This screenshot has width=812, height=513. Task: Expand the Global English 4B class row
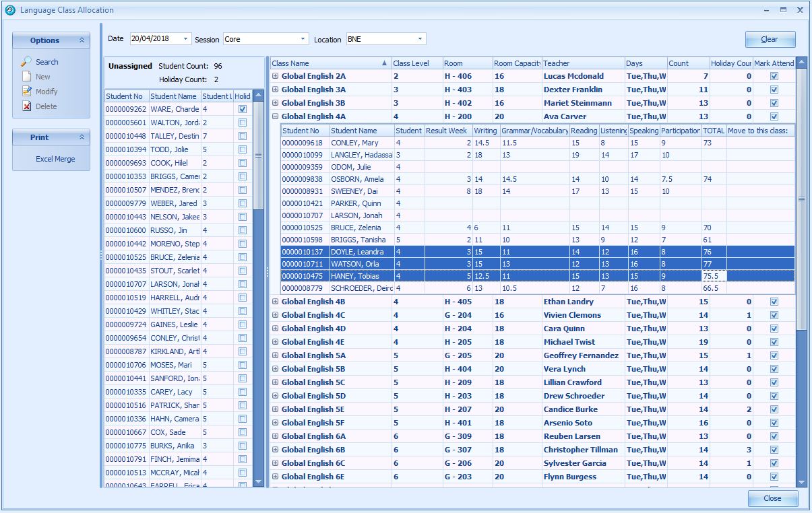pos(275,302)
